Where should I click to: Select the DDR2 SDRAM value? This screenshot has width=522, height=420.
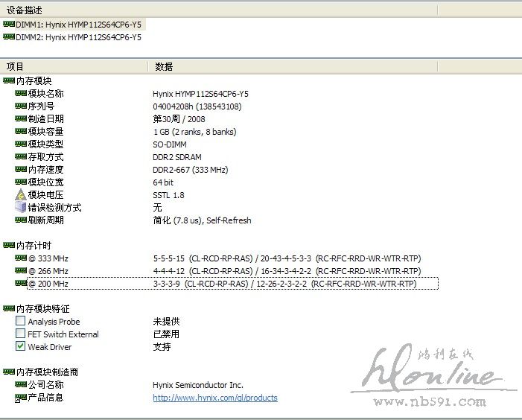click(177, 157)
